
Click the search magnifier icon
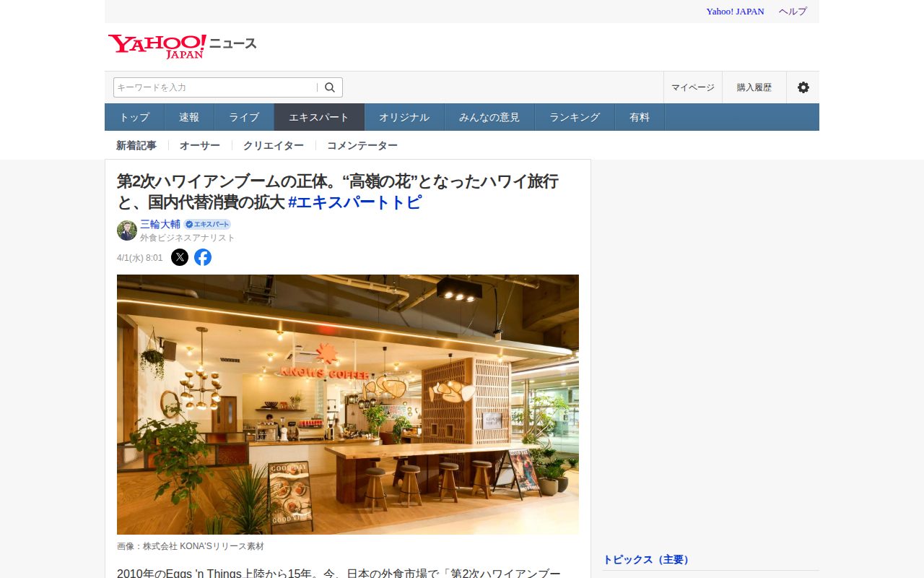point(330,87)
